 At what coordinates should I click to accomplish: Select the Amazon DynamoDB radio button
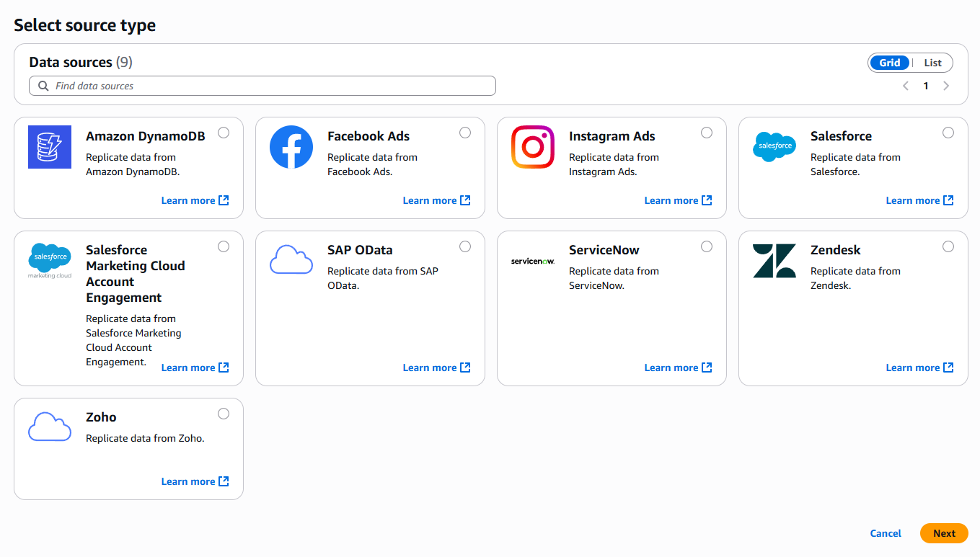pos(224,133)
